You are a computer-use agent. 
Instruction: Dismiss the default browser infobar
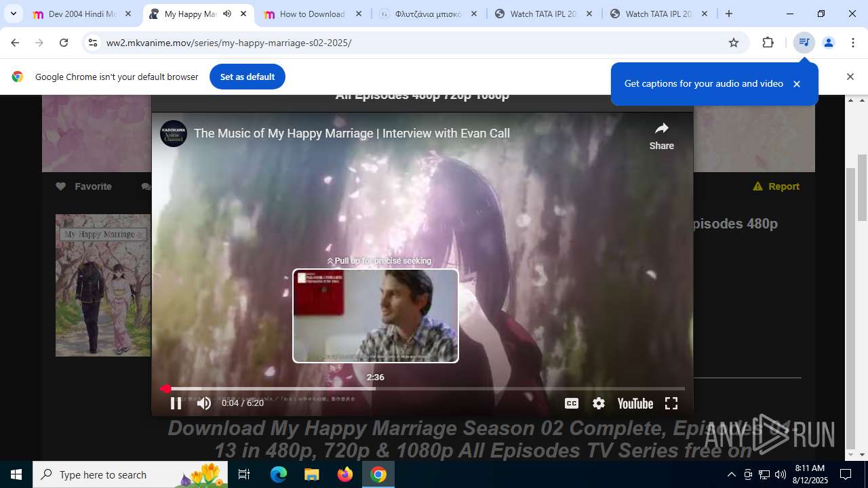point(850,77)
